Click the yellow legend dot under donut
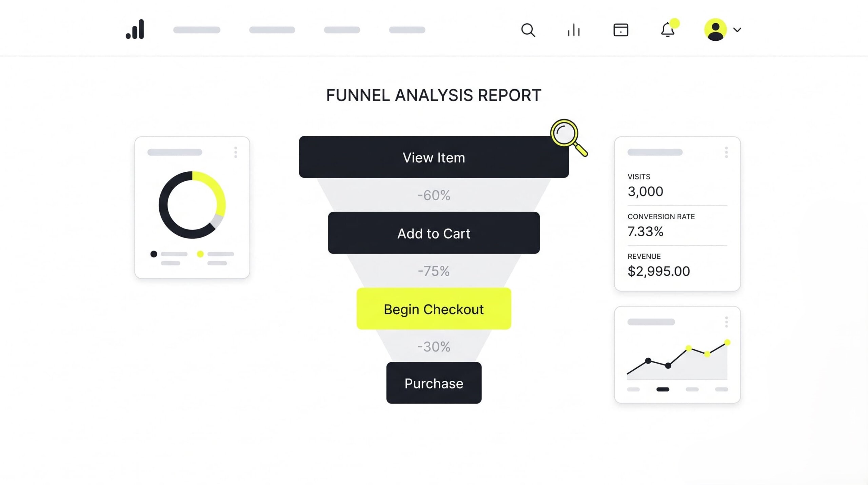This screenshot has width=868, height=485. pyautogui.click(x=200, y=254)
